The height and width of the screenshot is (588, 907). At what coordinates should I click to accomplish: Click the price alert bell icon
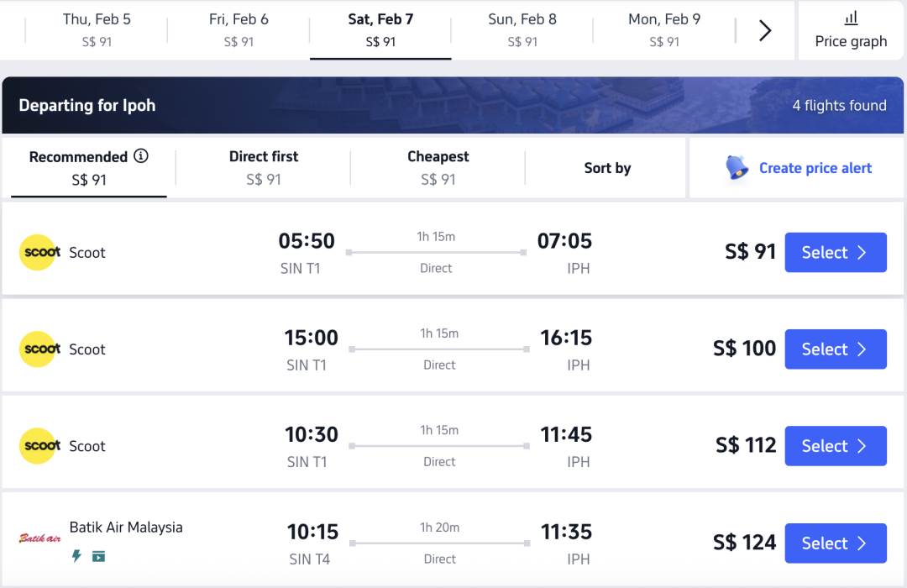tap(737, 168)
